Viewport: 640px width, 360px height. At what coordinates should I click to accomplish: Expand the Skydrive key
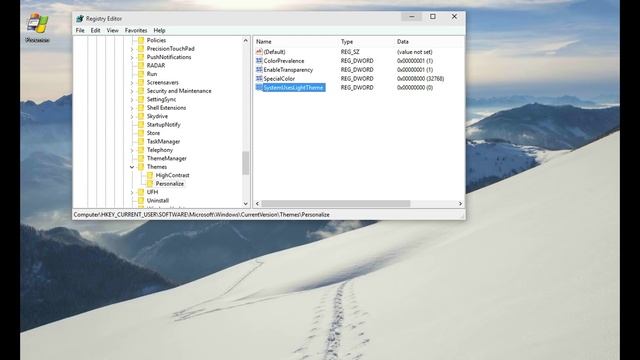(132, 116)
